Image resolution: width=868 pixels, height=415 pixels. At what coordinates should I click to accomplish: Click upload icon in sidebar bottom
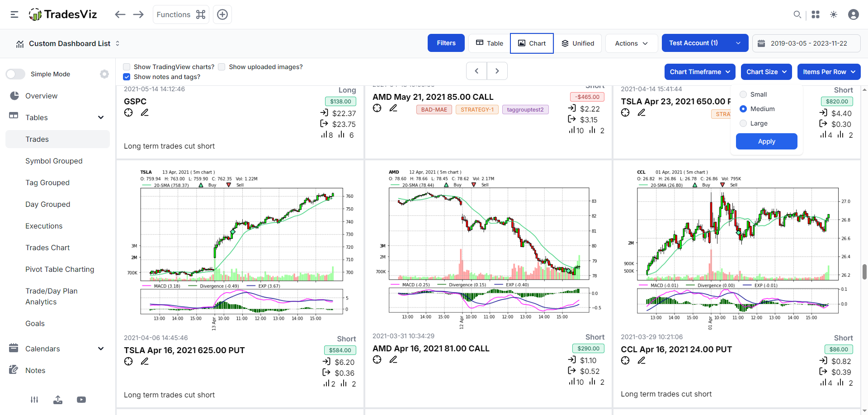[x=58, y=400]
